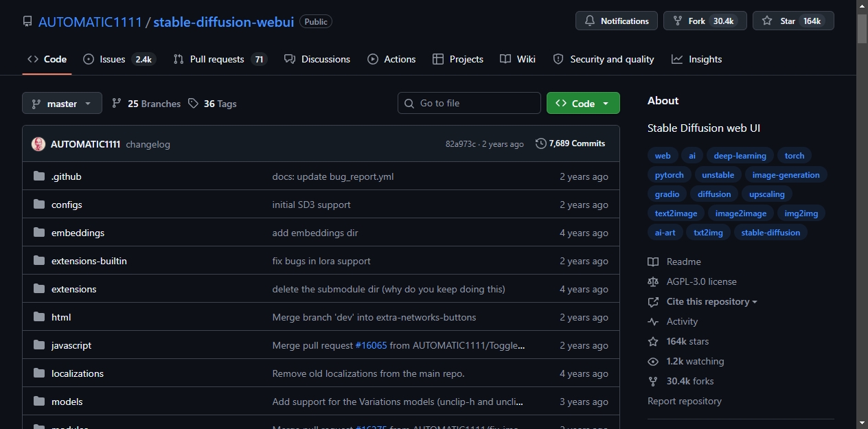Open the Pull requests tab

(x=220, y=59)
